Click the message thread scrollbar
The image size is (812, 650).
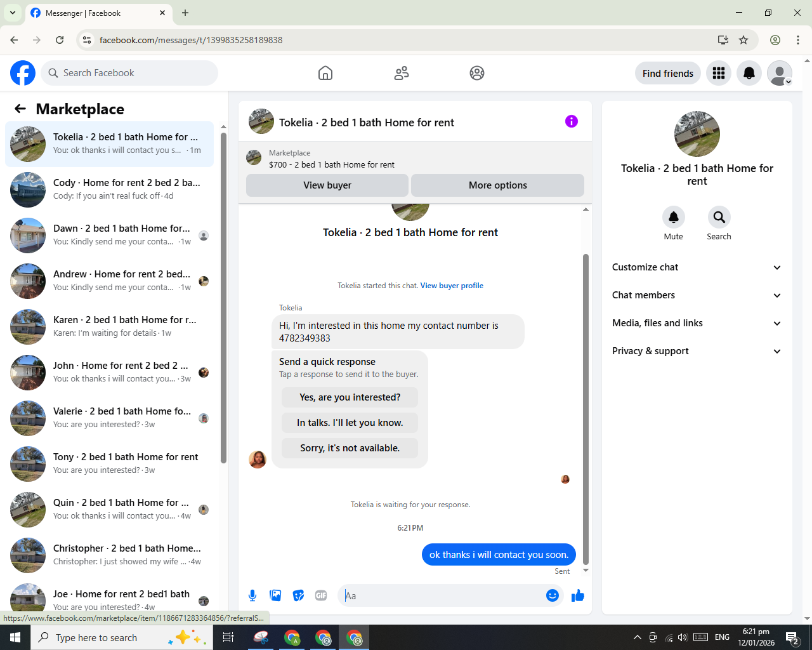pos(586,409)
